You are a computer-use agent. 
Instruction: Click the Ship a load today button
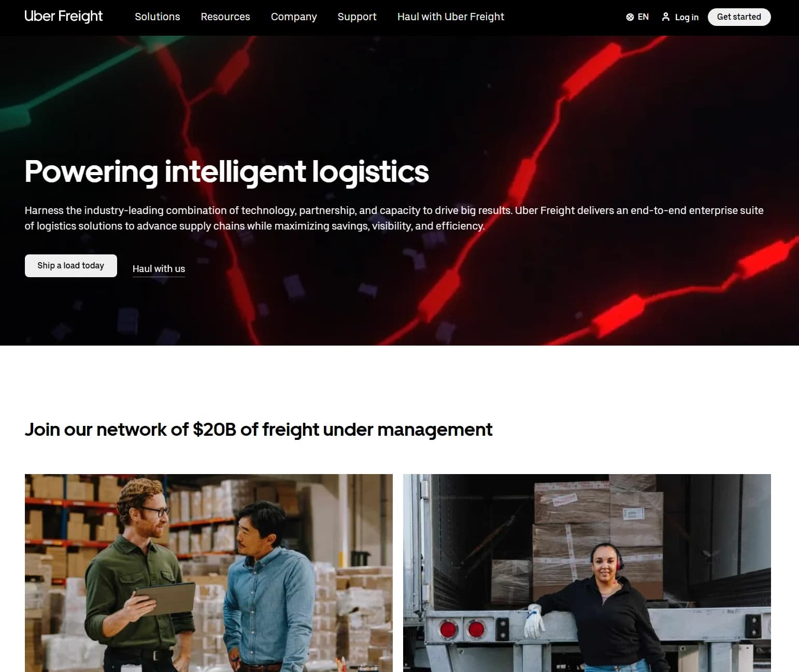[x=71, y=265]
